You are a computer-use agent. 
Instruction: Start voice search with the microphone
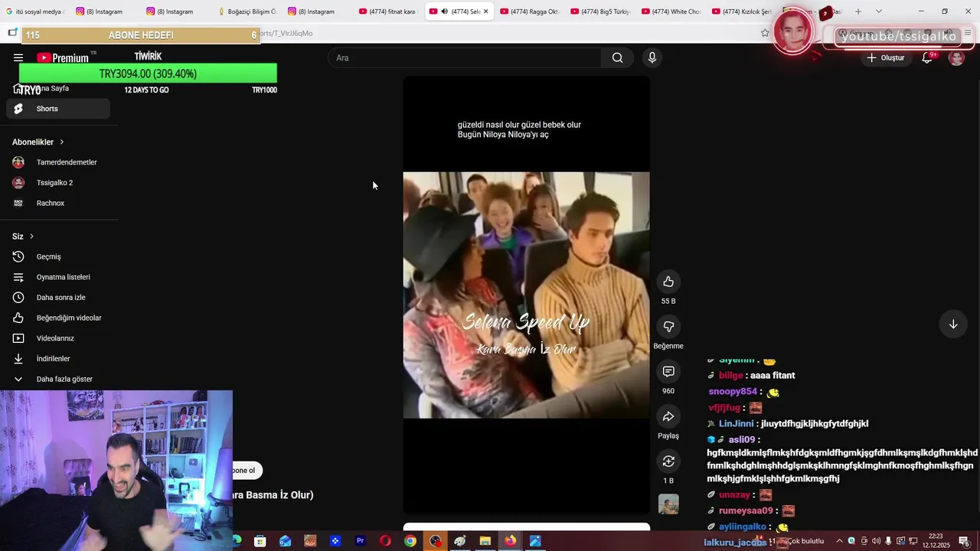pyautogui.click(x=652, y=57)
